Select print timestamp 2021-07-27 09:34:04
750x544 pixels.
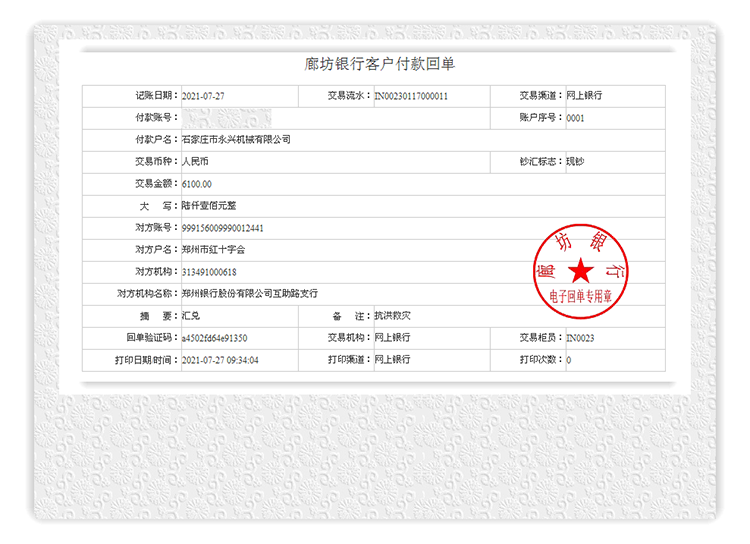click(220, 359)
